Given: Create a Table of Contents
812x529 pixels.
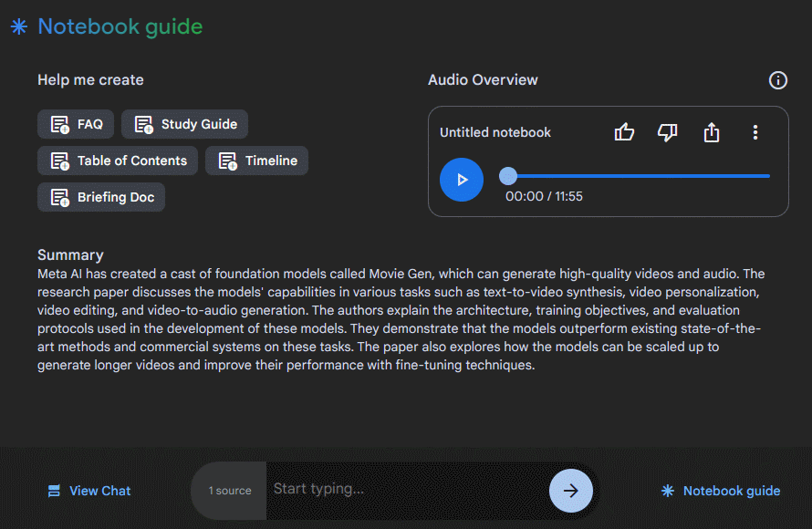Looking at the screenshot, I should coord(118,161).
